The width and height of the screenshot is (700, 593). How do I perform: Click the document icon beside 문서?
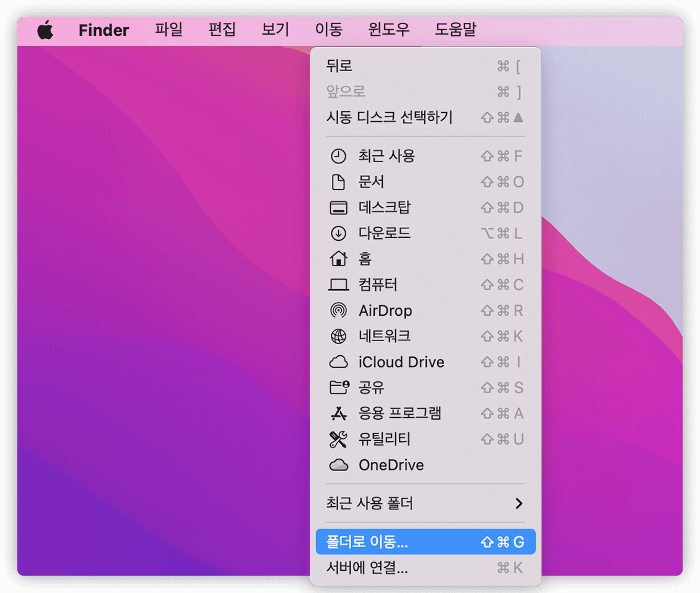[x=338, y=182]
